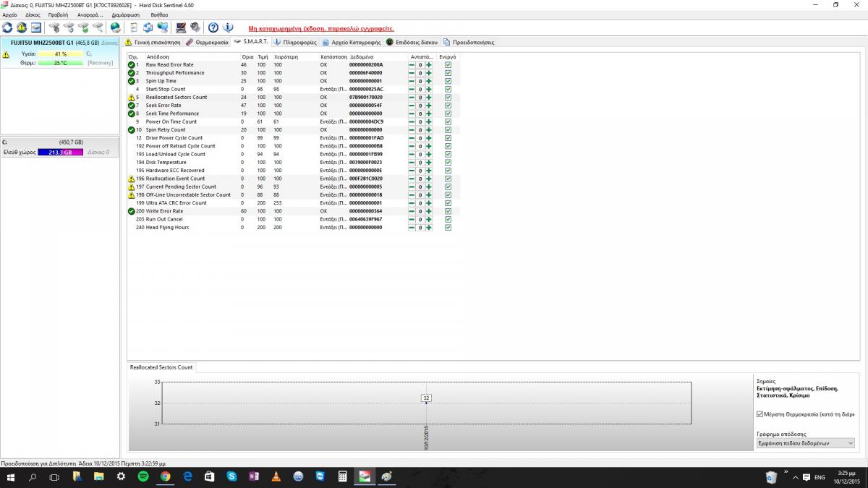Click the monitor configuration icon in toolbar
The image size is (868, 488).
(x=181, y=27)
